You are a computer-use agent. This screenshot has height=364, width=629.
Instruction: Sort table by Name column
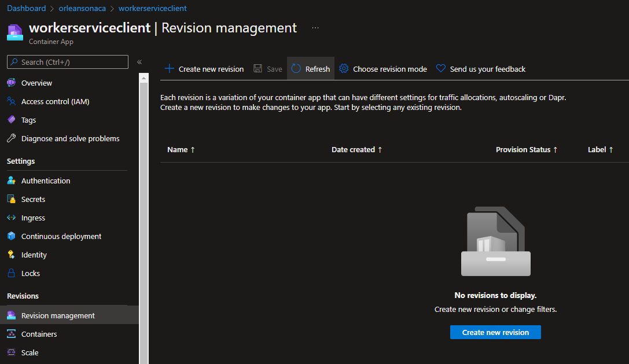click(181, 150)
